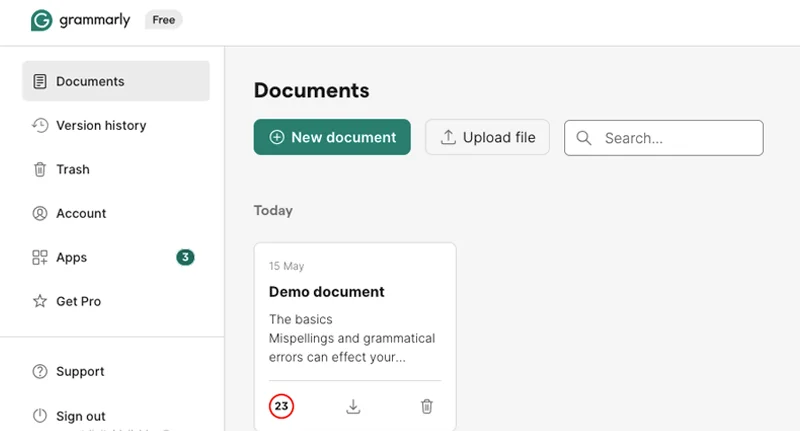
Task: Click the Demo document preview text
Action: 352,338
